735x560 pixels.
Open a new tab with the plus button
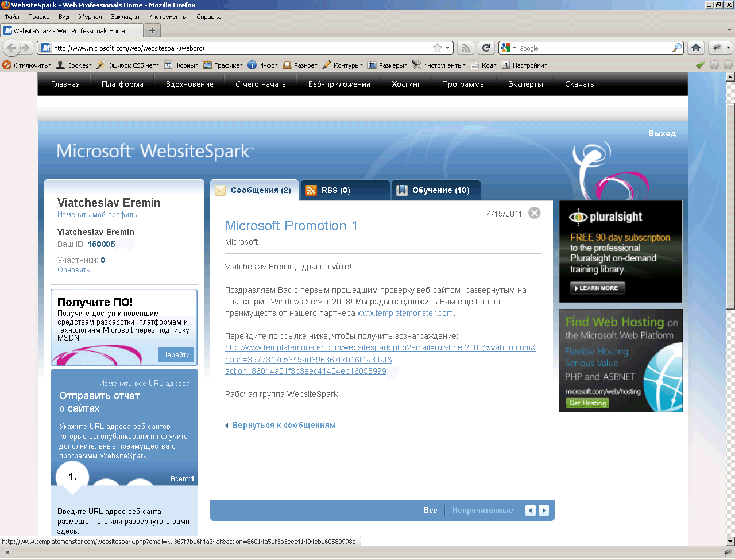click(152, 30)
